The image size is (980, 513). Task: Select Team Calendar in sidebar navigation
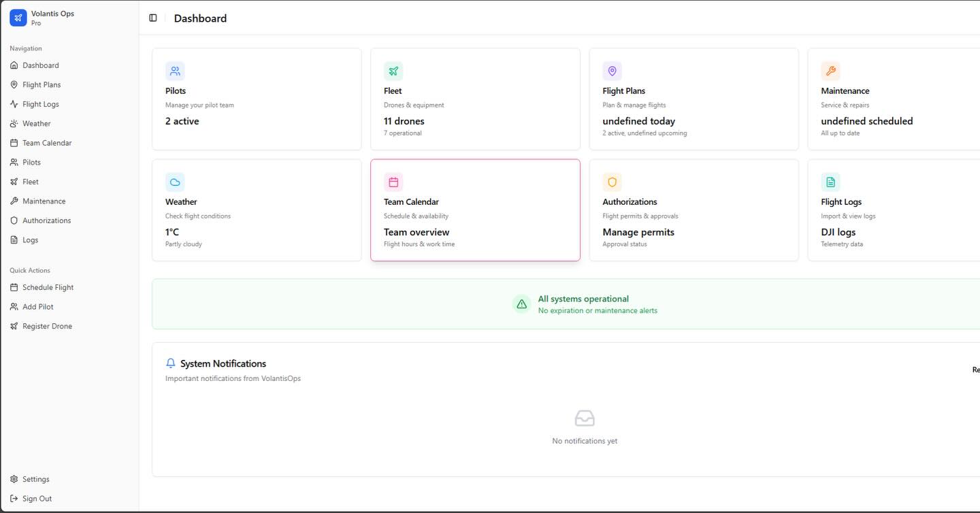coord(46,143)
